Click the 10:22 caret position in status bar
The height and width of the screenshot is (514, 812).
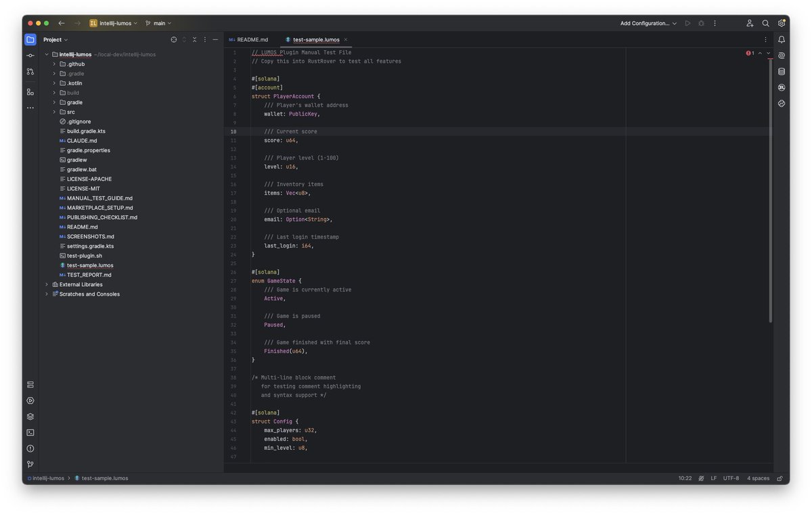click(685, 478)
